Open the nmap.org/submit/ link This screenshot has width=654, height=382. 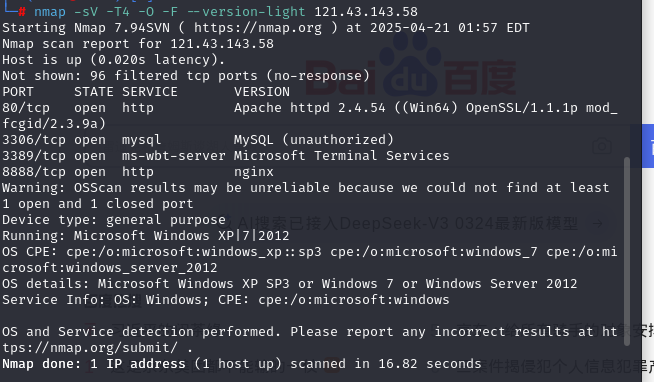coord(90,348)
